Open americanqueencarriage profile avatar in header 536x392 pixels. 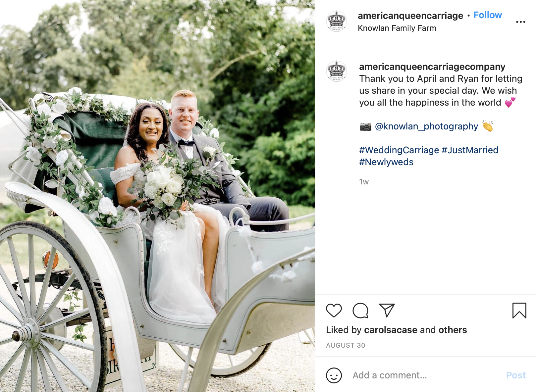coord(337,21)
